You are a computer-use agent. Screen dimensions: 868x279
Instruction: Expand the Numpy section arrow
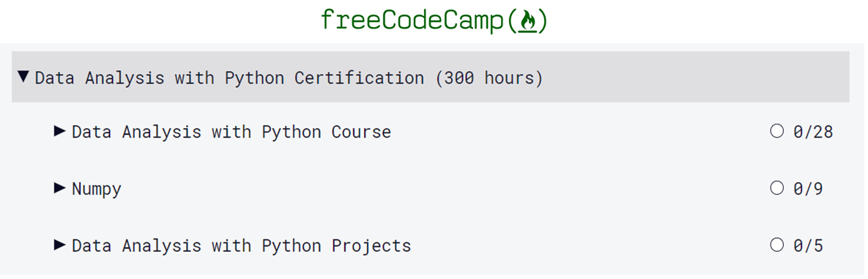[x=60, y=188]
